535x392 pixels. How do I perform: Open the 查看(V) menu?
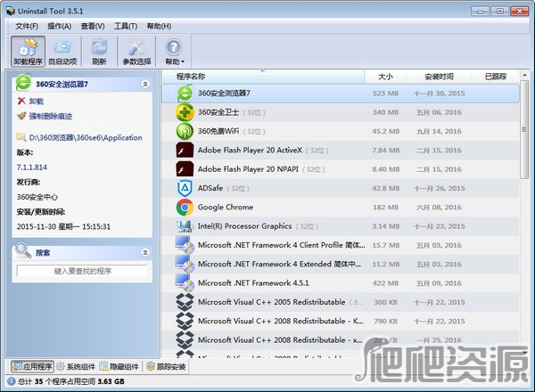tap(93, 26)
